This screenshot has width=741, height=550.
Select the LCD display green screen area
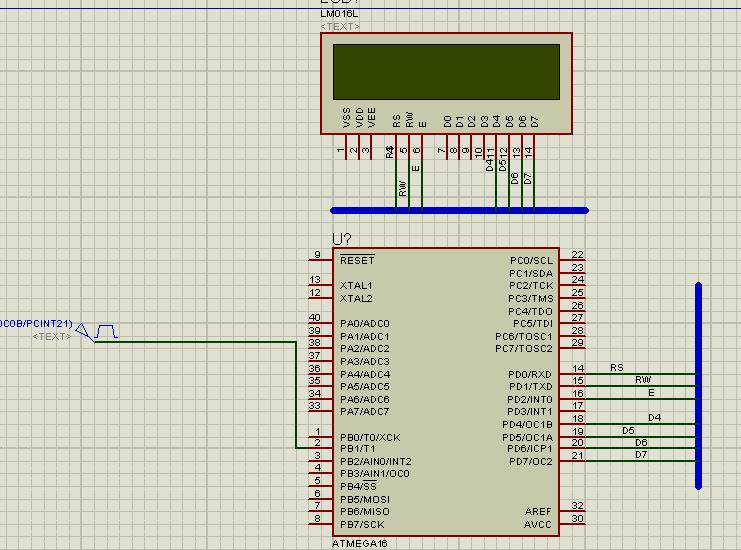446,71
